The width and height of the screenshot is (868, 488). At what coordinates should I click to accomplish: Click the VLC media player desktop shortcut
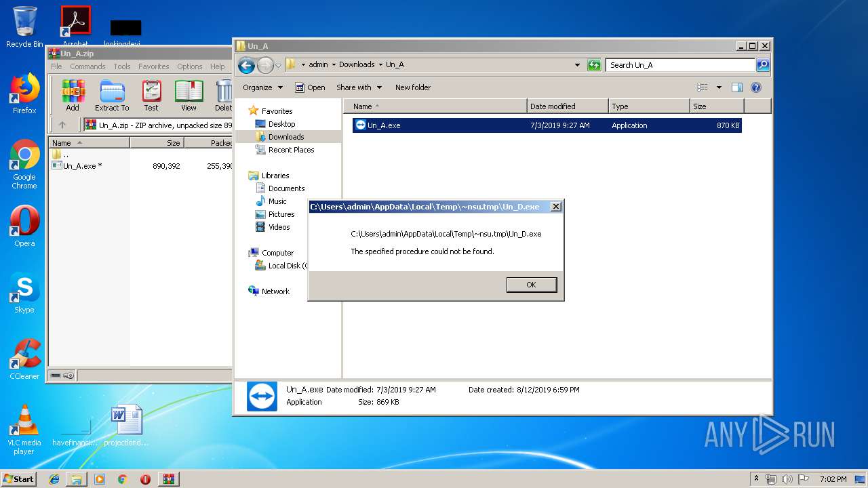tap(24, 430)
